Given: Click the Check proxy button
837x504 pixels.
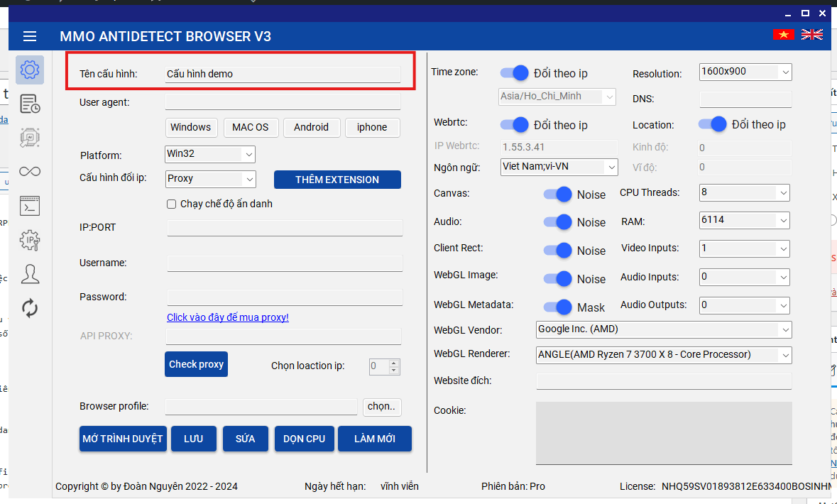Looking at the screenshot, I should (x=196, y=364).
